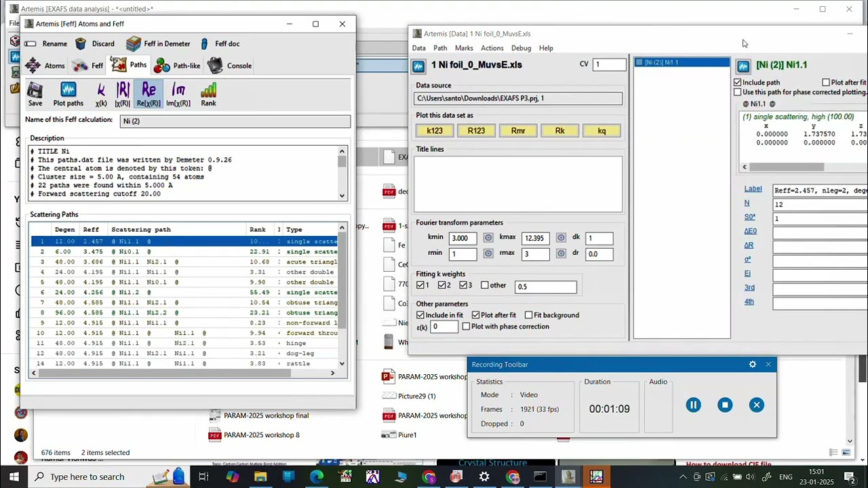Open the Feff doc icon
The image size is (868, 488).
205,43
